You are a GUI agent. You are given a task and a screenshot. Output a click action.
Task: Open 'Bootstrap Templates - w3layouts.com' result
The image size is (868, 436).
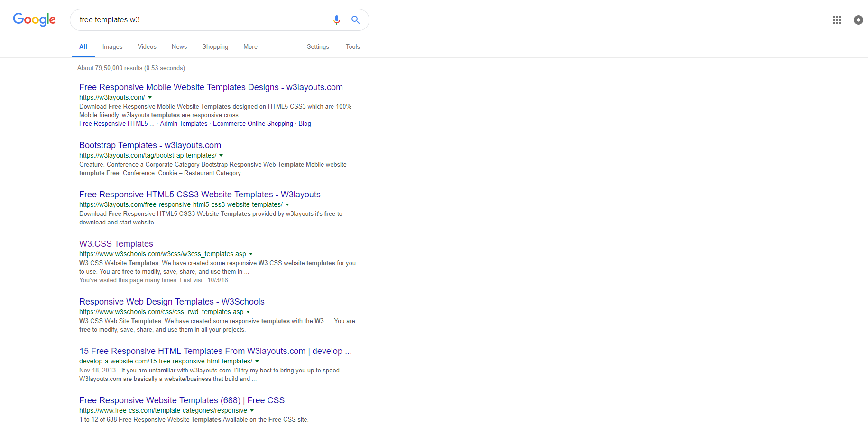150,145
